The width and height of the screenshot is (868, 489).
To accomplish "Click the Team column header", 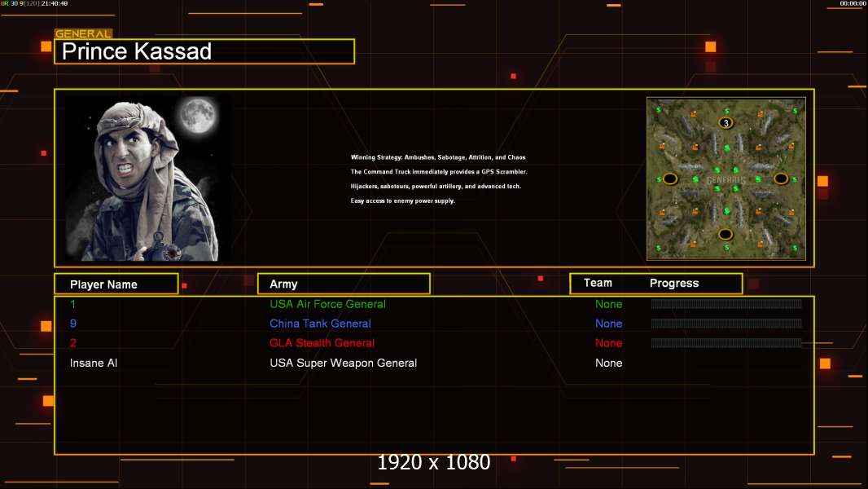I will click(x=598, y=283).
